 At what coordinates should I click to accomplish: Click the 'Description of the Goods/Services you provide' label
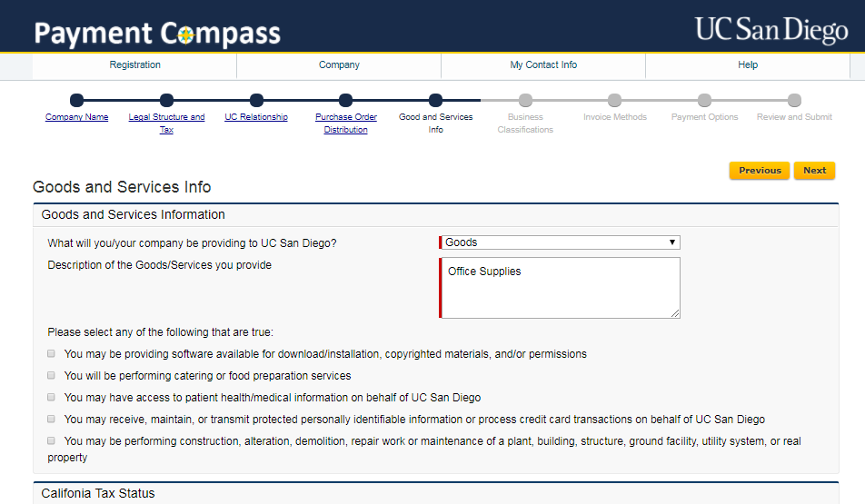159,265
